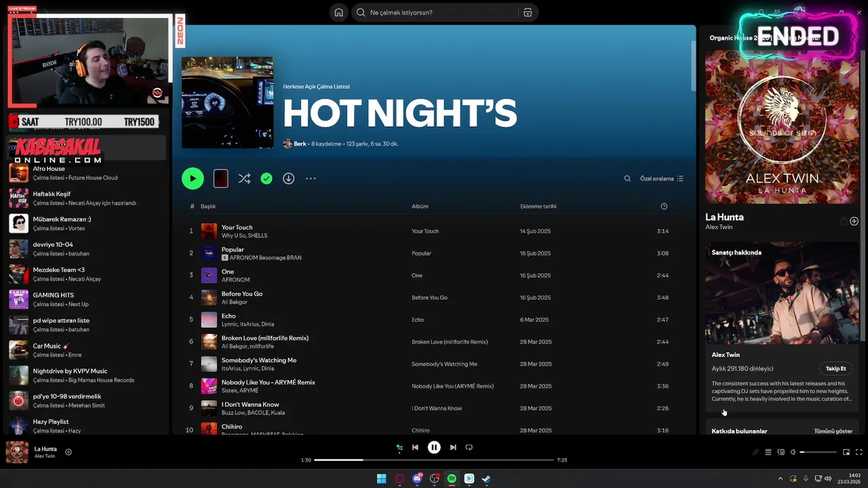Image resolution: width=868 pixels, height=488 pixels.
Task: Open 'Car Music' playlist in sidebar
Action: point(87,350)
